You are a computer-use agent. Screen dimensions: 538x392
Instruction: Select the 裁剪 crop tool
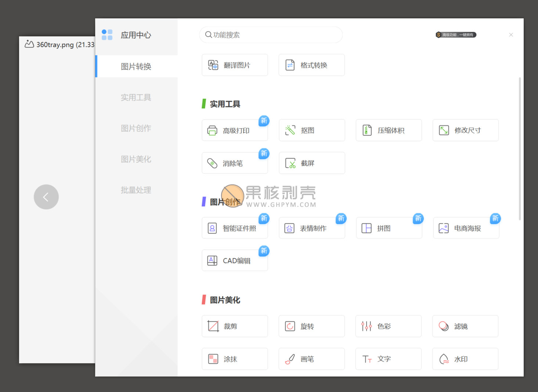(x=235, y=326)
